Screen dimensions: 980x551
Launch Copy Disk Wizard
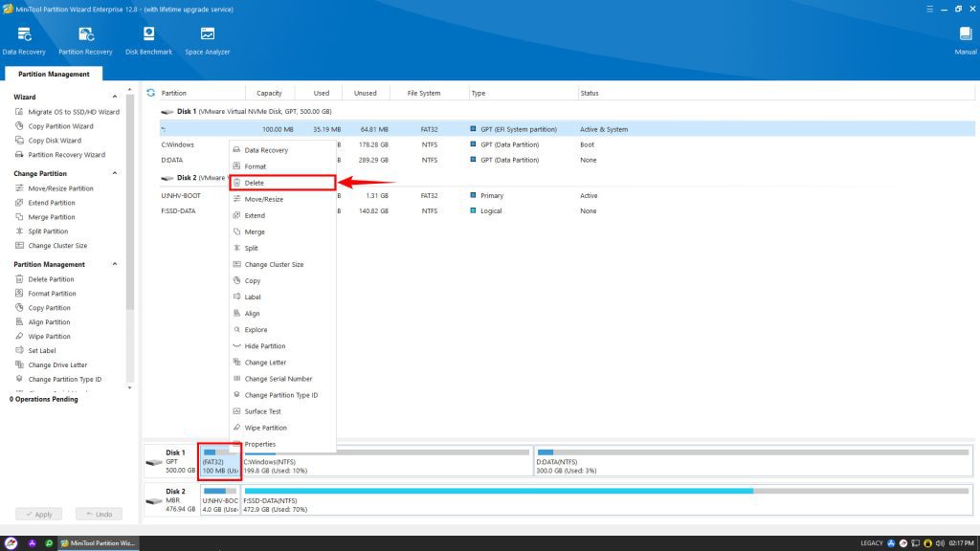[x=48, y=141]
